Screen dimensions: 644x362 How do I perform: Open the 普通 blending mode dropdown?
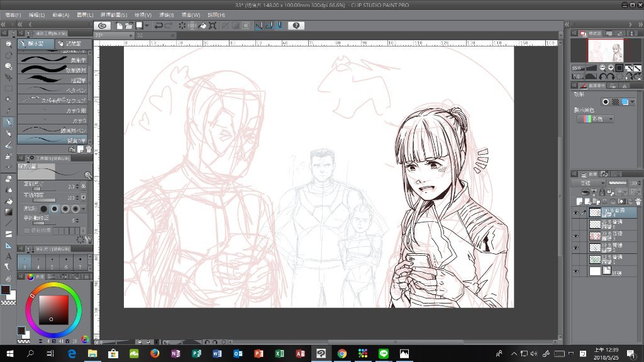pos(588,183)
